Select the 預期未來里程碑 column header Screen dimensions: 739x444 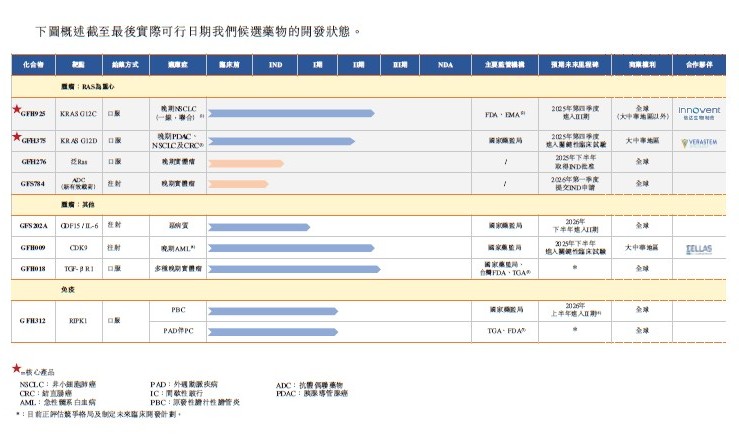coord(575,65)
